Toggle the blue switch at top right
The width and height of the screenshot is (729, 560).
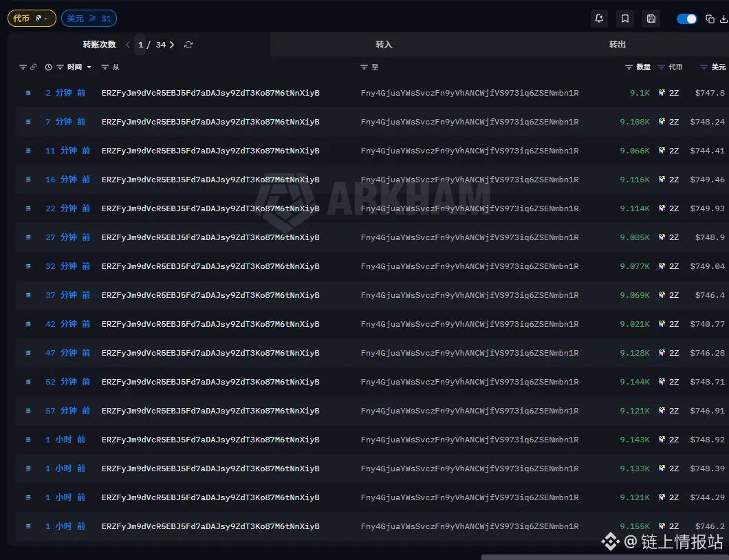(686, 19)
